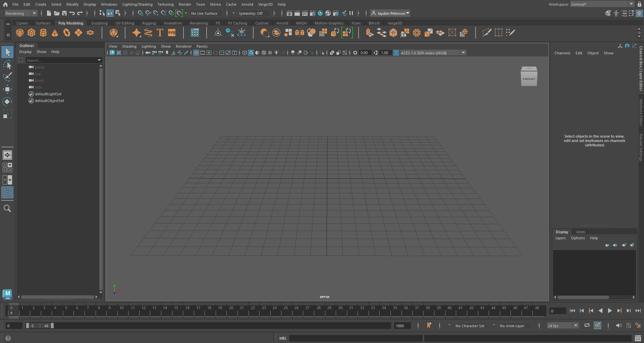Open ACES 1.0 SDR-video view transform dropdown
This screenshot has width=644, height=343.
[463, 53]
